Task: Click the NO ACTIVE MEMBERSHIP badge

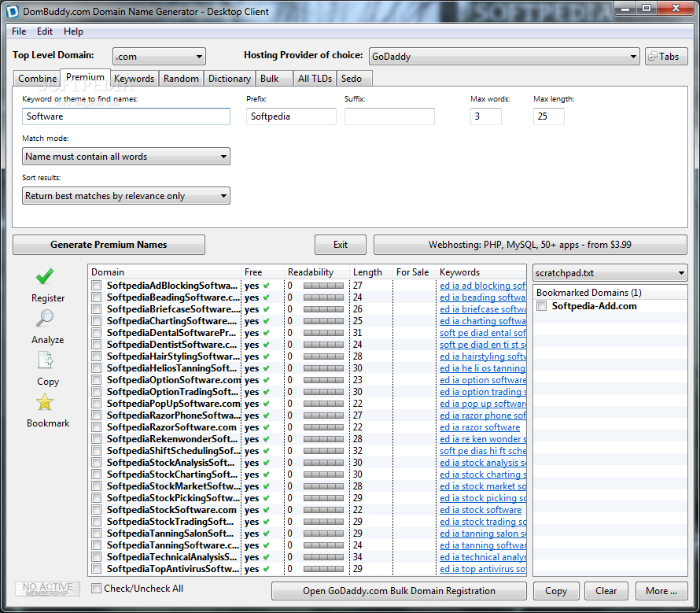Action: pos(48,589)
